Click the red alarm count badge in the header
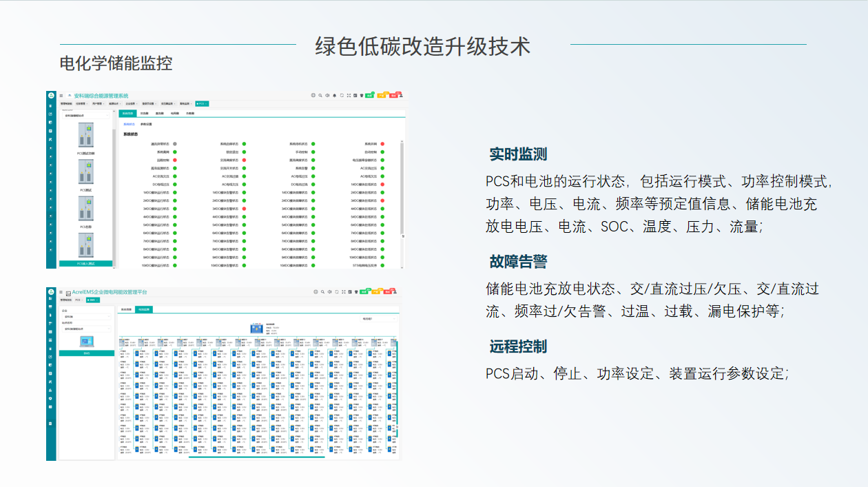 [x=394, y=95]
